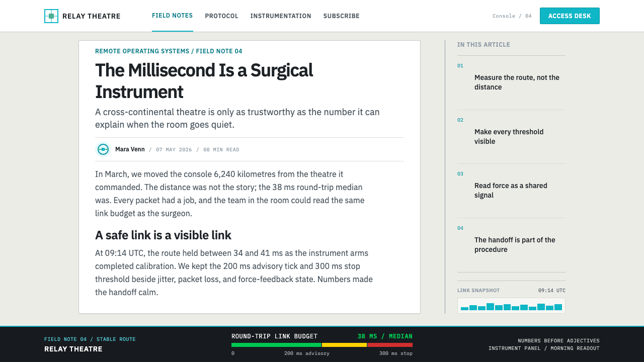Screen dimensions: 644x362
Task: Click the Relay Theatre brand name in header
Action: click(92, 16)
